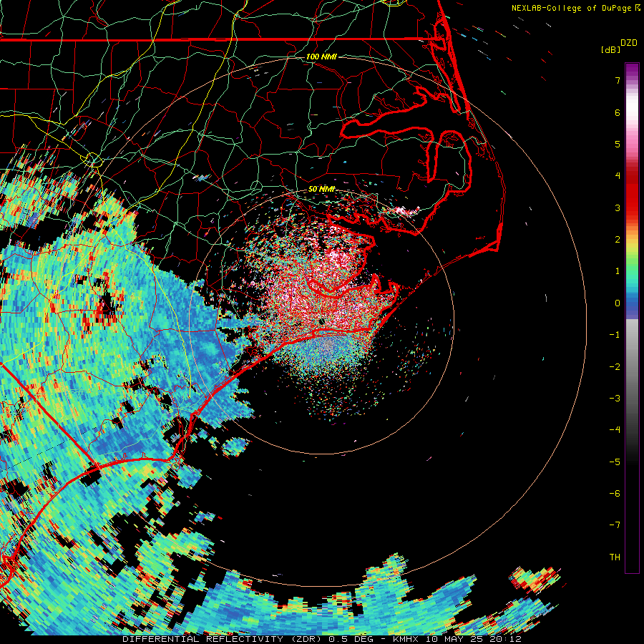644x644 pixels.
Task: Click the -7 value on the color scale
Action: point(615,525)
